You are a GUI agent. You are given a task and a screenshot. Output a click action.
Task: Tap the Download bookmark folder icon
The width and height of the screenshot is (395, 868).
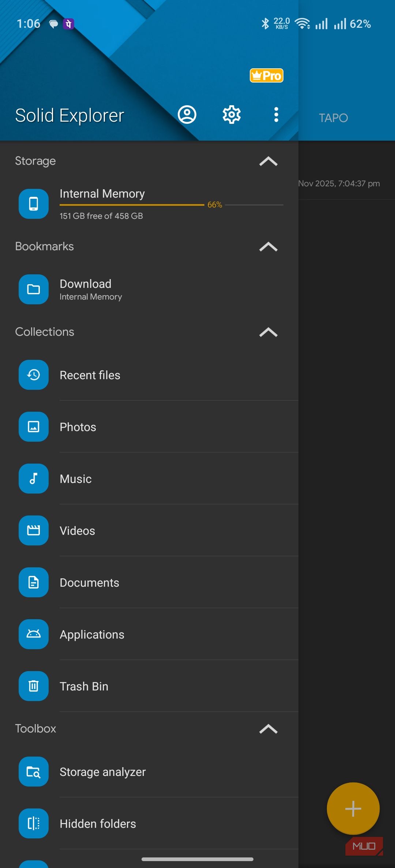(34, 289)
